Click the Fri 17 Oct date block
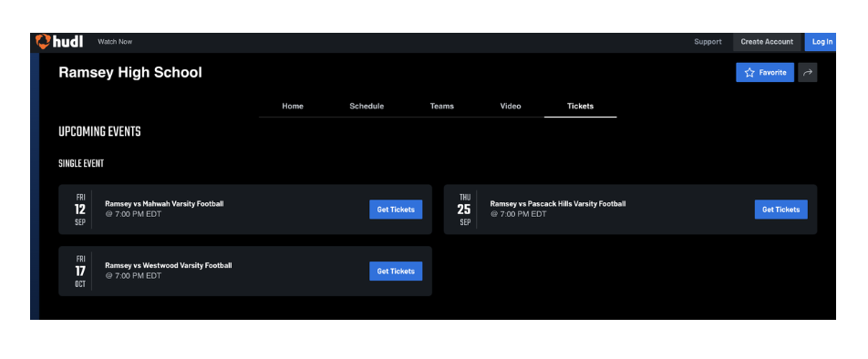 tap(80, 272)
